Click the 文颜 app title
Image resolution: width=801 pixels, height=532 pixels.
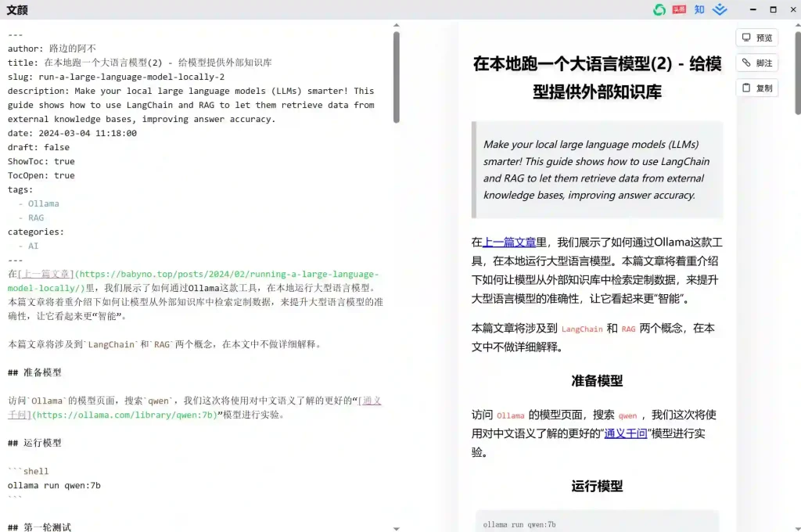17,9
